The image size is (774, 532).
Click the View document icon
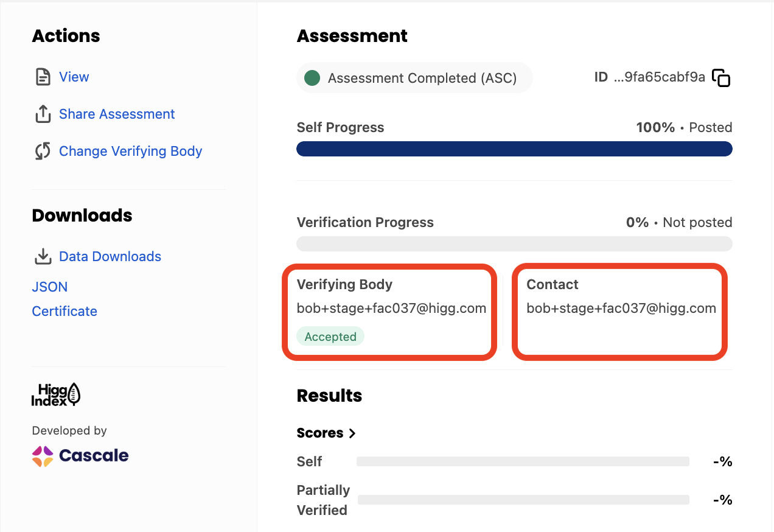point(43,77)
